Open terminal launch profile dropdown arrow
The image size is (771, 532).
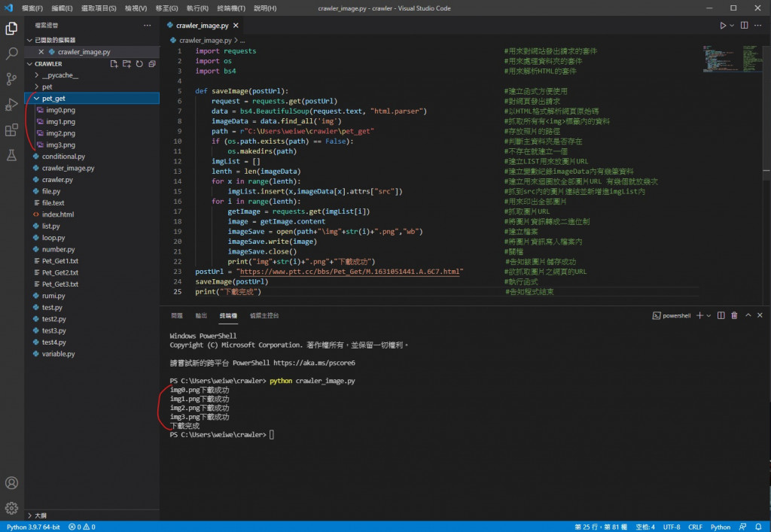tap(709, 315)
